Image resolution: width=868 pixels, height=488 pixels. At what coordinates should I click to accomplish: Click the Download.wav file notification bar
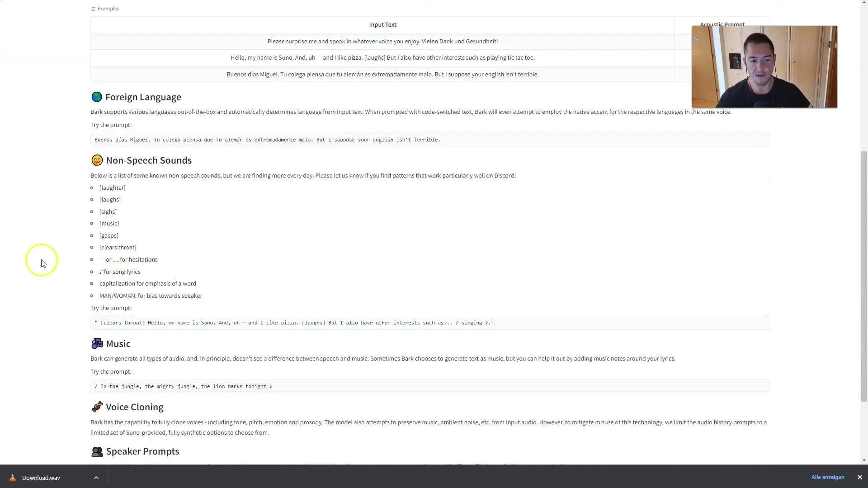41,477
